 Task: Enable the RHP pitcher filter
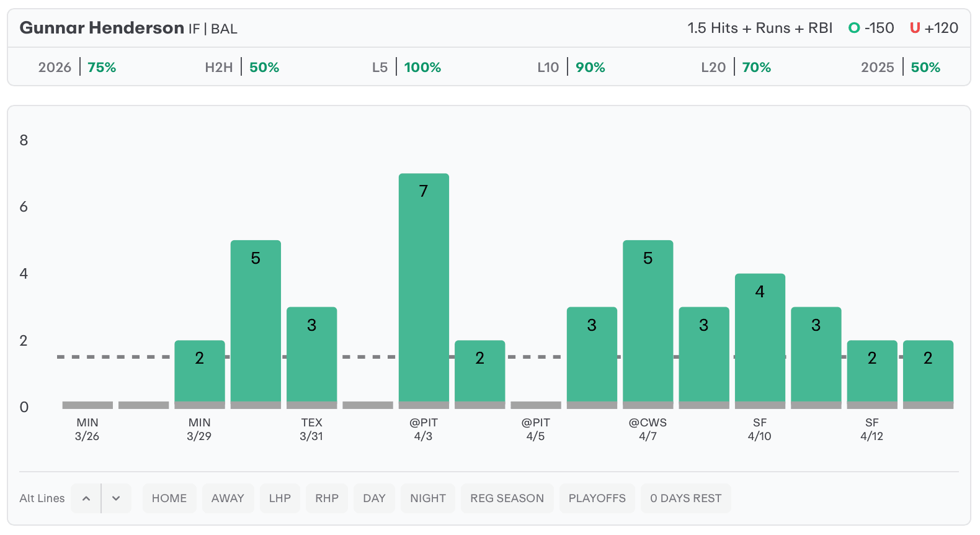pyautogui.click(x=327, y=498)
